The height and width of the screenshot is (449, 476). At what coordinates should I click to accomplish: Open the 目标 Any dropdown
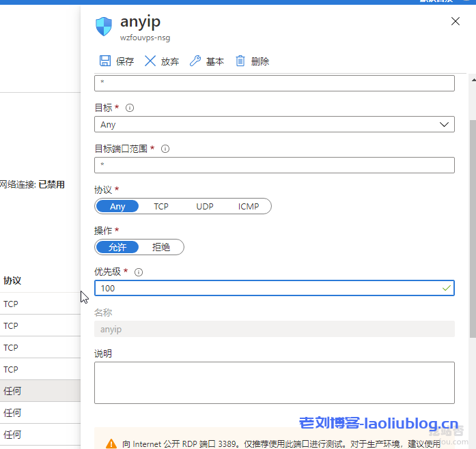click(x=274, y=124)
